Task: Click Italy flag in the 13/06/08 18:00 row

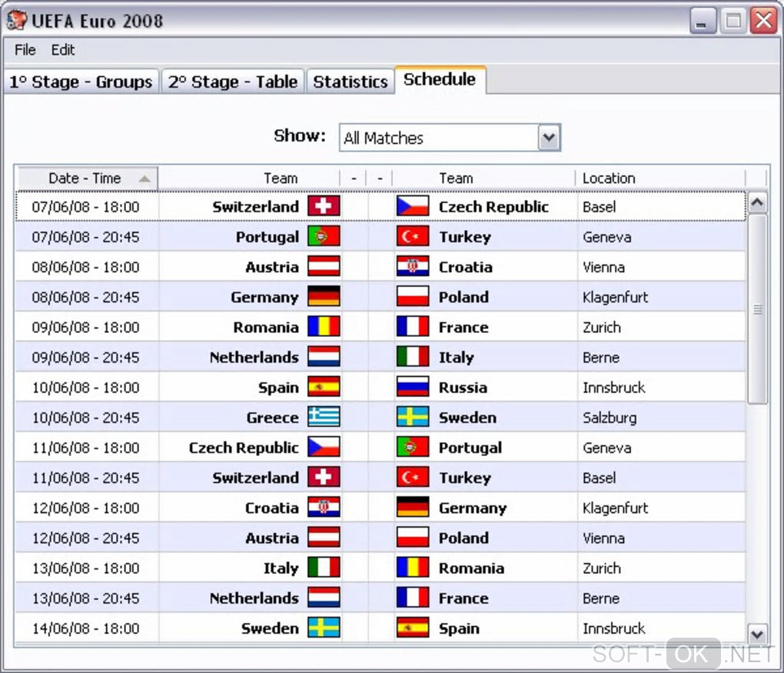Action: (324, 568)
